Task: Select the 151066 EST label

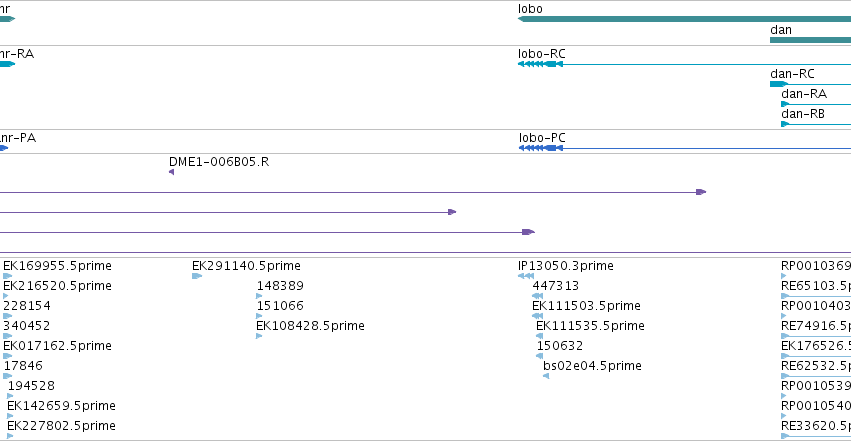Action: pos(280,306)
